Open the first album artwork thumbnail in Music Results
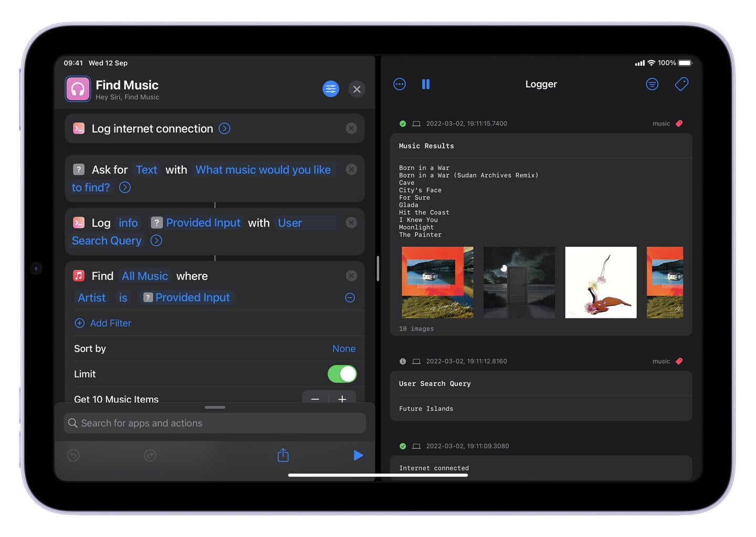Screen dimensions: 756x537 pyautogui.click(x=437, y=282)
